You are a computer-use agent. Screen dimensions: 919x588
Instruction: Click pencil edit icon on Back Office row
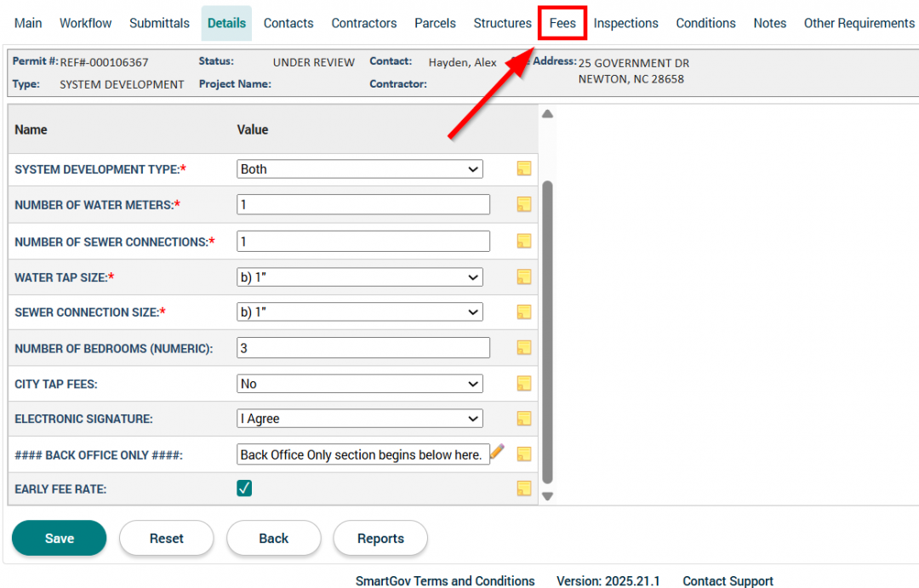498,452
